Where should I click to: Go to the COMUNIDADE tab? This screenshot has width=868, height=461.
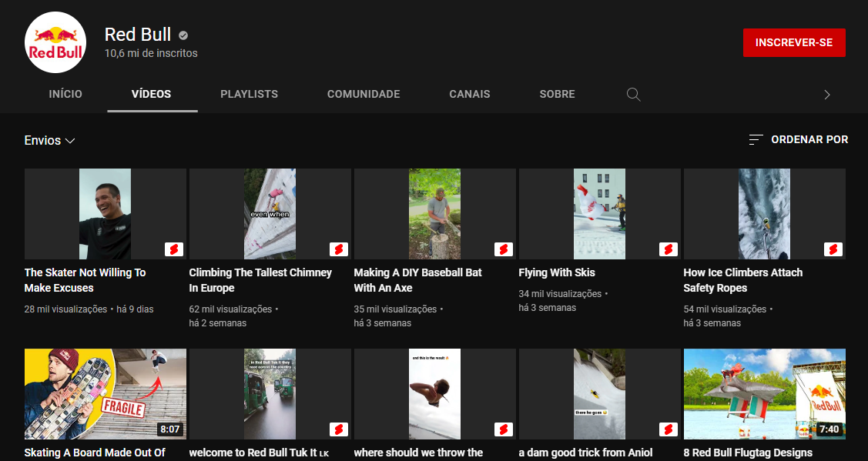tap(364, 94)
